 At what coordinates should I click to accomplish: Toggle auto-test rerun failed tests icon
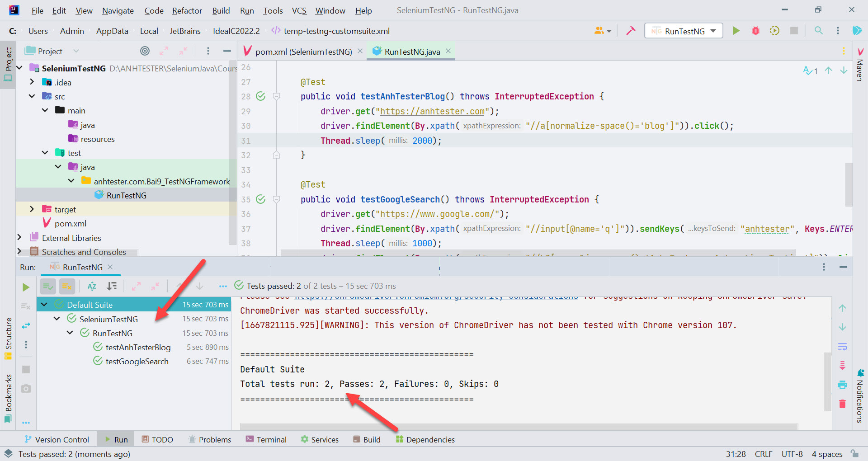click(x=26, y=325)
